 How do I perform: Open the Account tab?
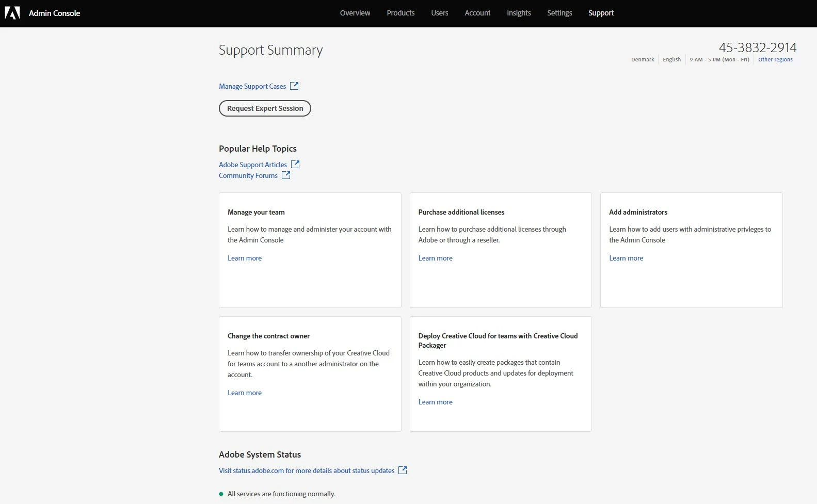pyautogui.click(x=477, y=13)
